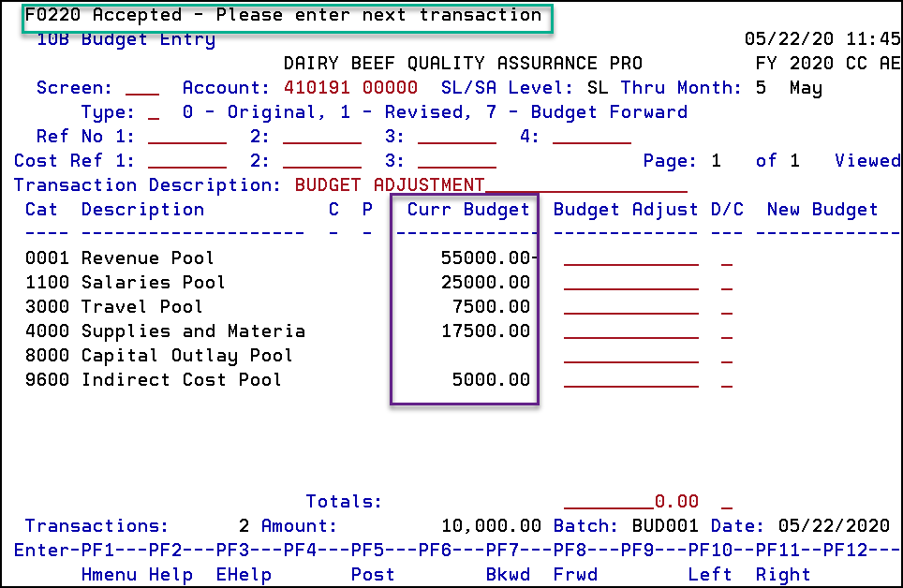Click D/C field for Supplies and Materia
903x588 pixels.
click(x=727, y=331)
